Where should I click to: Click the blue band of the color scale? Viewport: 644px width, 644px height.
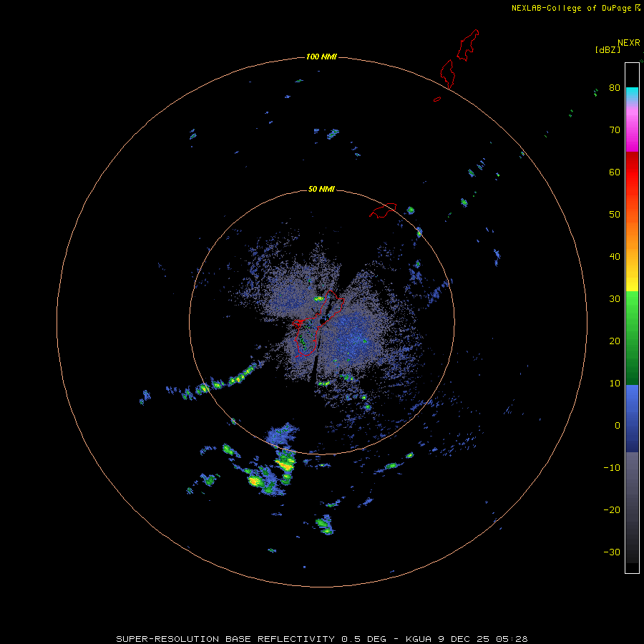pyautogui.click(x=632, y=419)
